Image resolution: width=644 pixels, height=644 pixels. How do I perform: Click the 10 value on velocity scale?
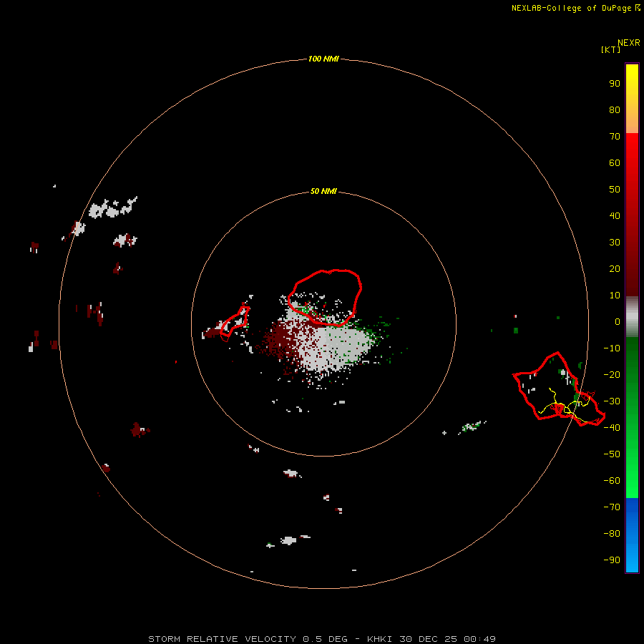pyautogui.click(x=615, y=296)
